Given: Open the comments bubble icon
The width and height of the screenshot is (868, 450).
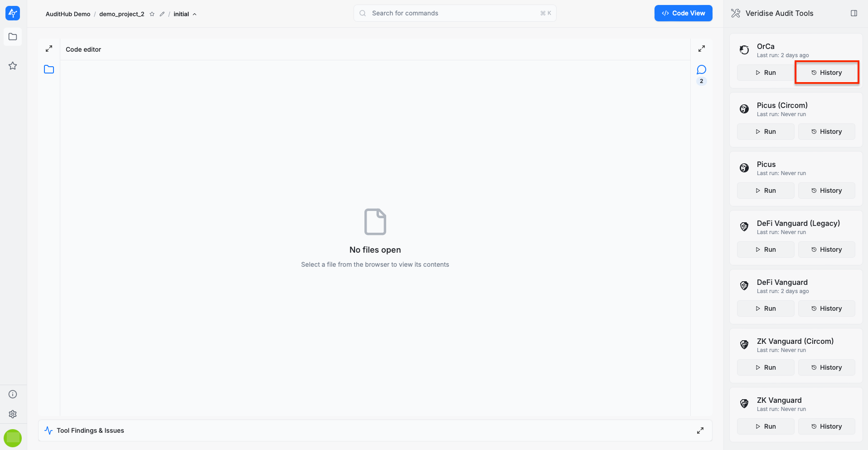Looking at the screenshot, I should tap(701, 70).
